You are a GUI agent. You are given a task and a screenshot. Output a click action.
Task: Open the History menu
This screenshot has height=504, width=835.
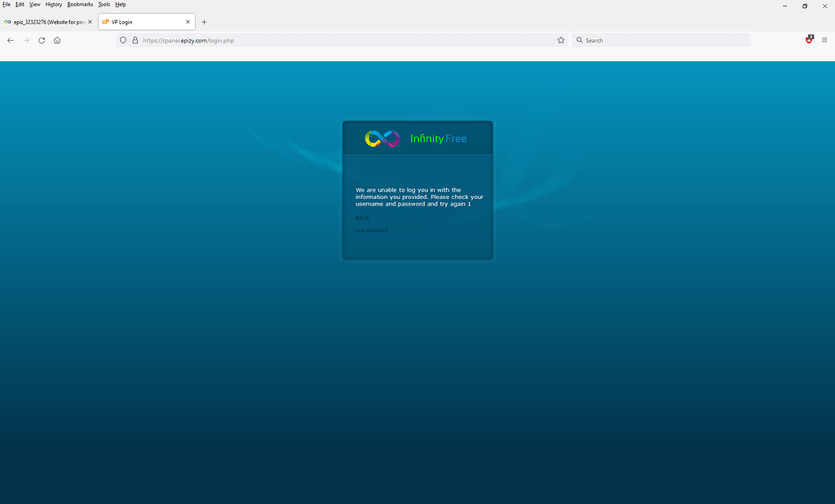[x=53, y=4]
